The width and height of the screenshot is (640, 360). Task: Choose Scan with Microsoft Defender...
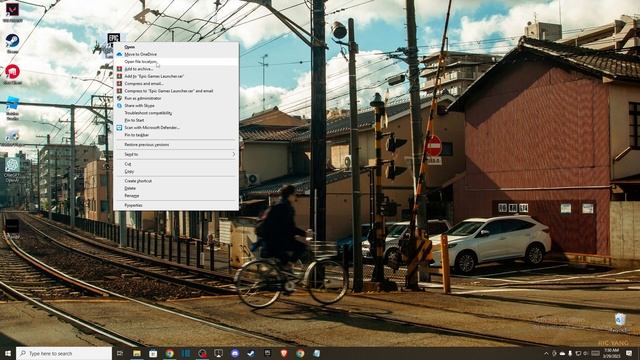[x=176, y=128]
